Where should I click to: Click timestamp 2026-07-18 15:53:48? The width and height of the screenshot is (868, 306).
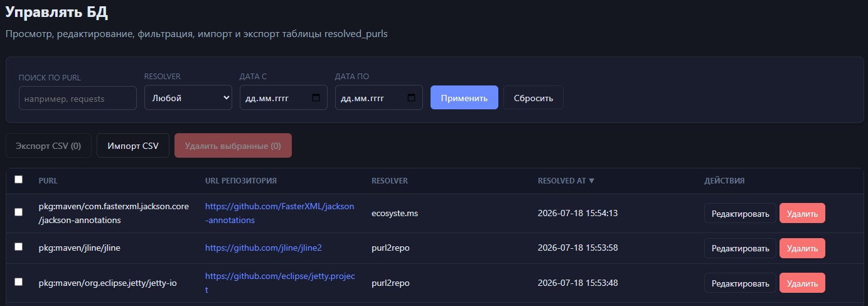pyautogui.click(x=578, y=283)
